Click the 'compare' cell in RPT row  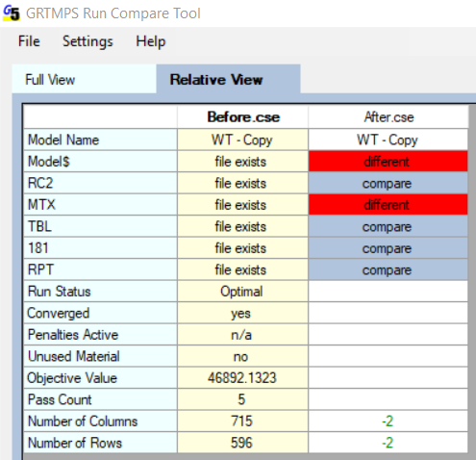[x=388, y=269]
